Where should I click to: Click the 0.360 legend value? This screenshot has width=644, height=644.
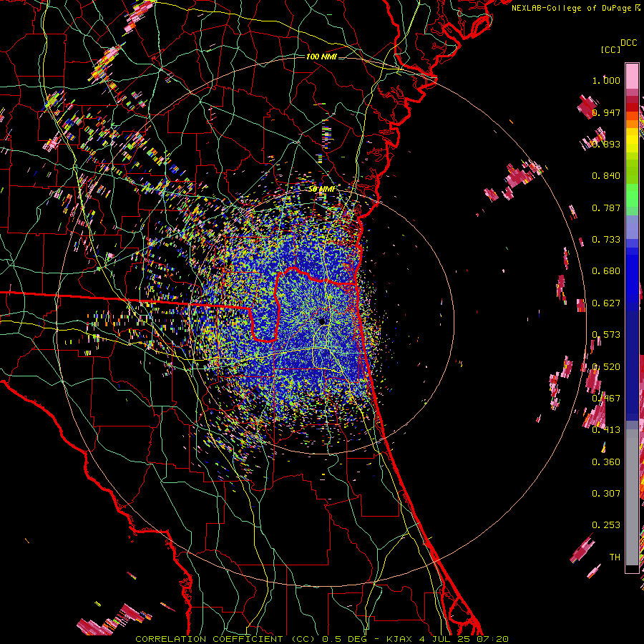pos(606,462)
